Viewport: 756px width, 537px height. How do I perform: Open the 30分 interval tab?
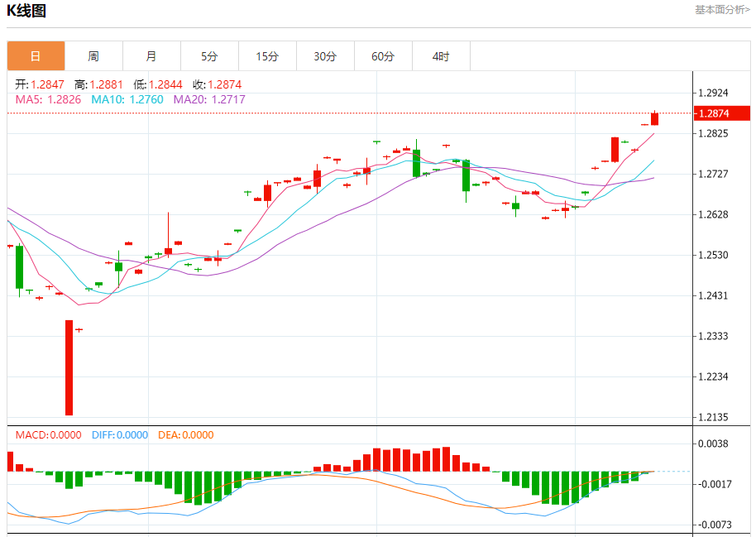coord(325,56)
